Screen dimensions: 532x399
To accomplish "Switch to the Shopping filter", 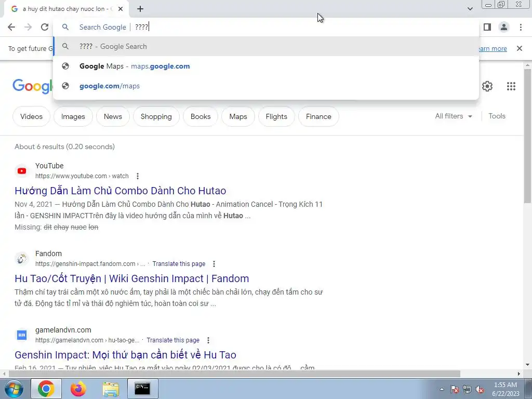I will coord(156,116).
